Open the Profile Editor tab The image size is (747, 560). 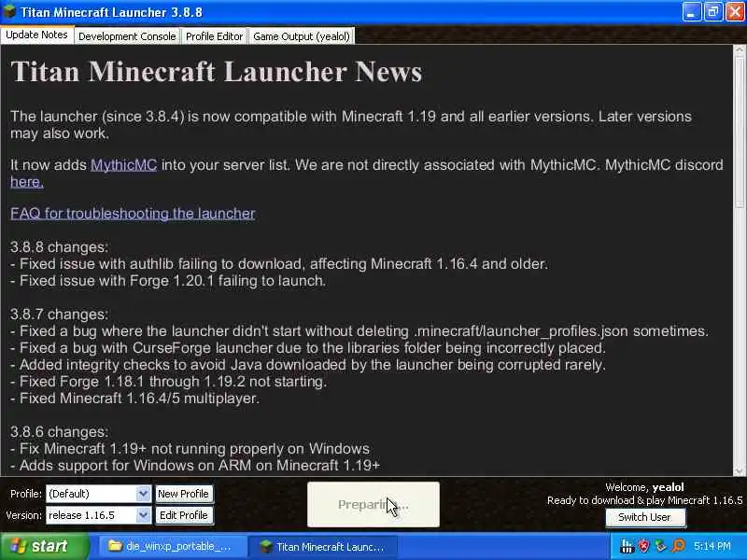pos(214,36)
